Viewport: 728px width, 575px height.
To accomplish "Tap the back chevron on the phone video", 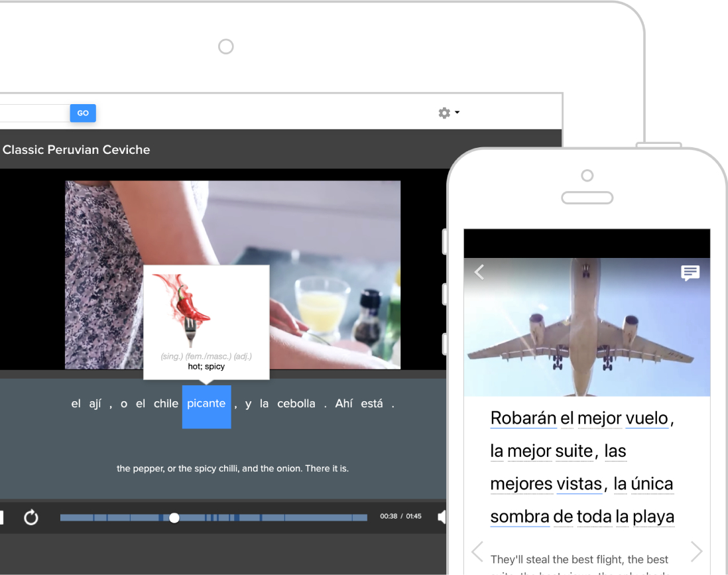I will [x=479, y=272].
